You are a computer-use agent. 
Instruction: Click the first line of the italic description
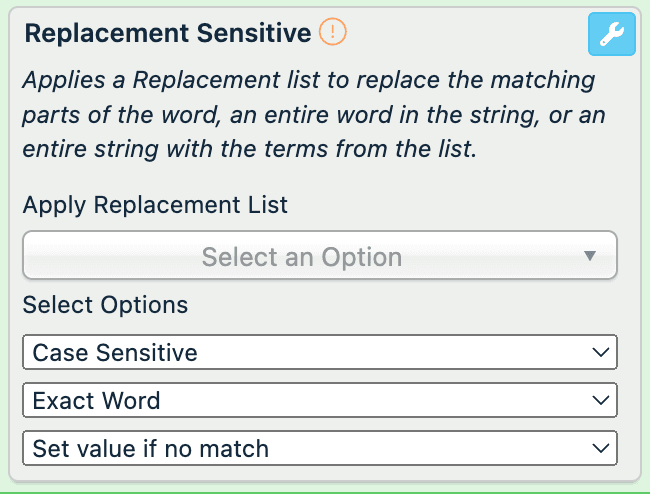(x=309, y=80)
